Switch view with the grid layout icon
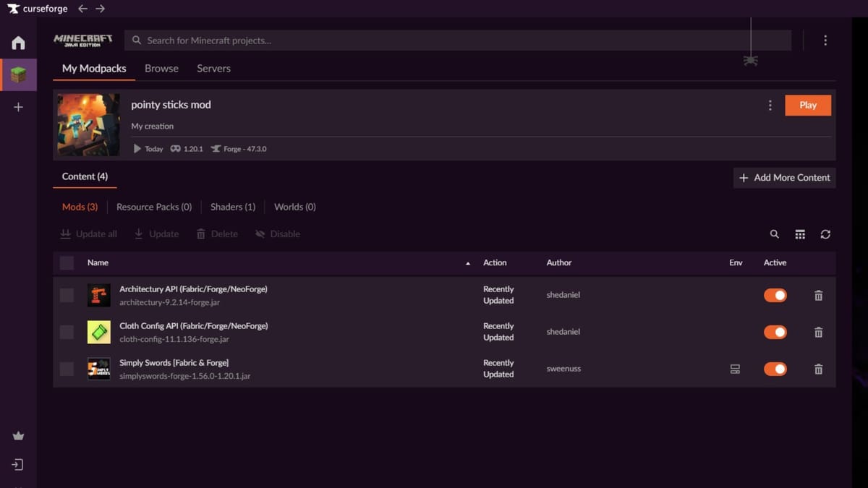 (800, 234)
